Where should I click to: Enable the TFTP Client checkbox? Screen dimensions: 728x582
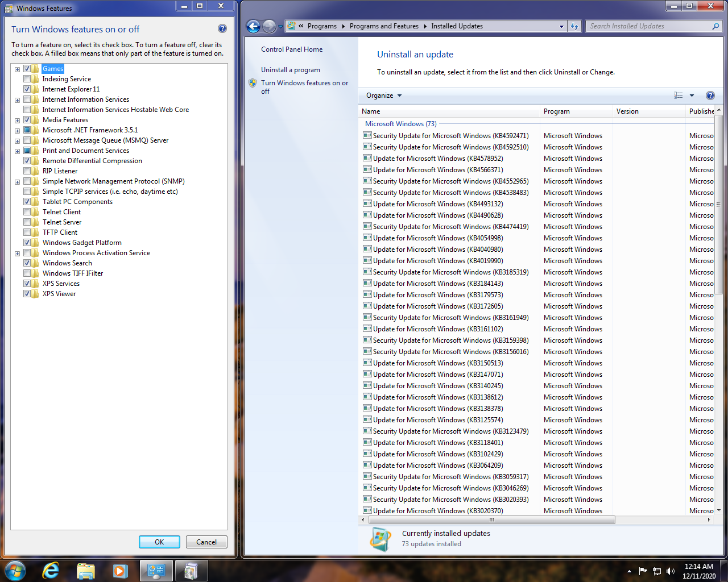click(27, 232)
